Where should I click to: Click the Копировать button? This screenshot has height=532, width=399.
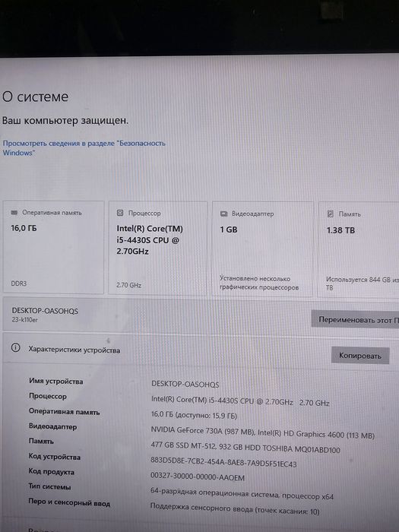(360, 356)
